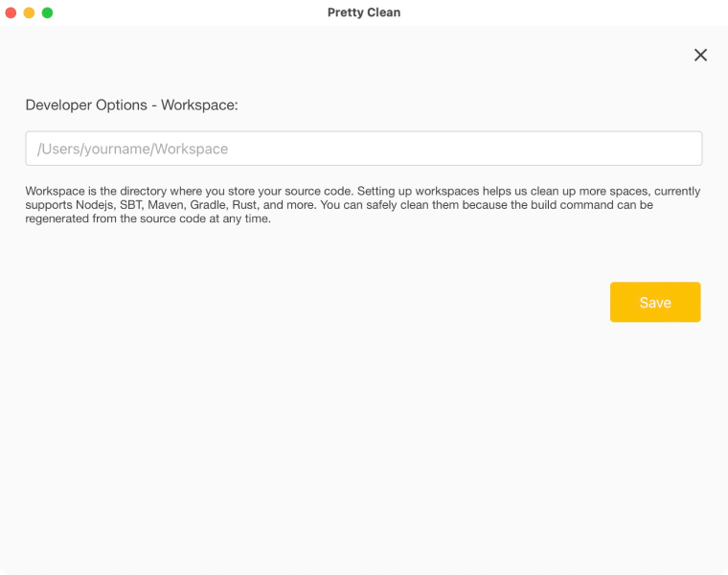Save the workspace setting
Screen dimensions: 728x575
[x=655, y=302]
